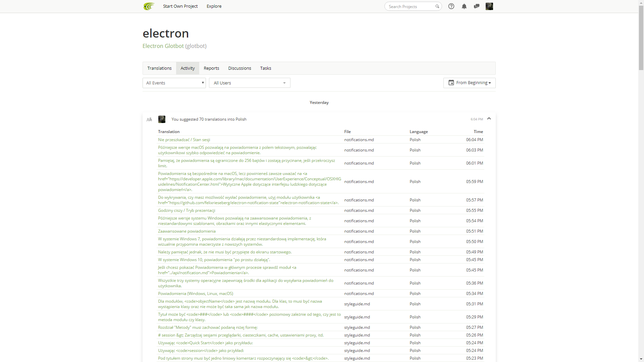Click Start Own Project link
644x362 pixels.
(x=180, y=6)
